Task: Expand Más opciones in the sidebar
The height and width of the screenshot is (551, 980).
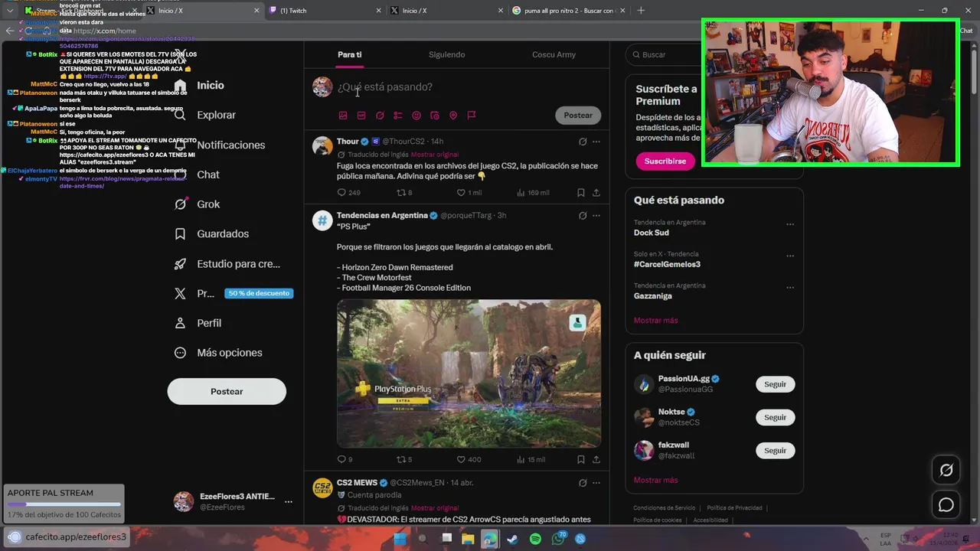Action: click(x=218, y=353)
